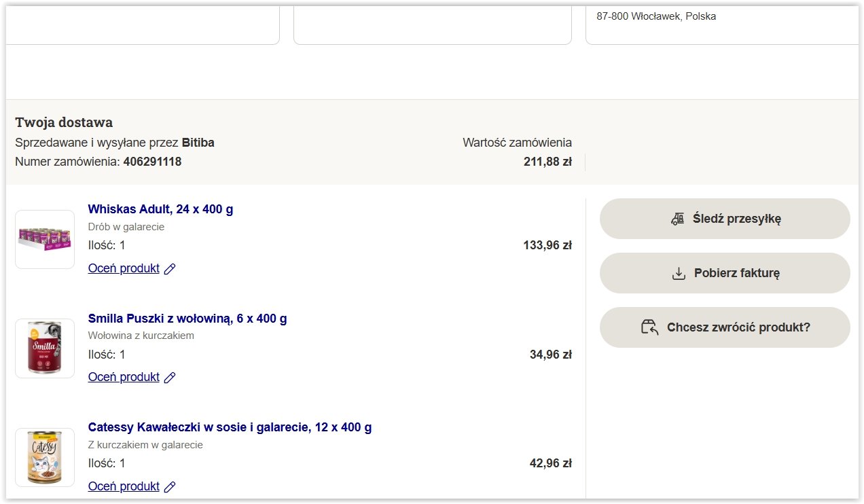
Task: Click the Wołowina z kurczakiem variant text
Action: [141, 336]
